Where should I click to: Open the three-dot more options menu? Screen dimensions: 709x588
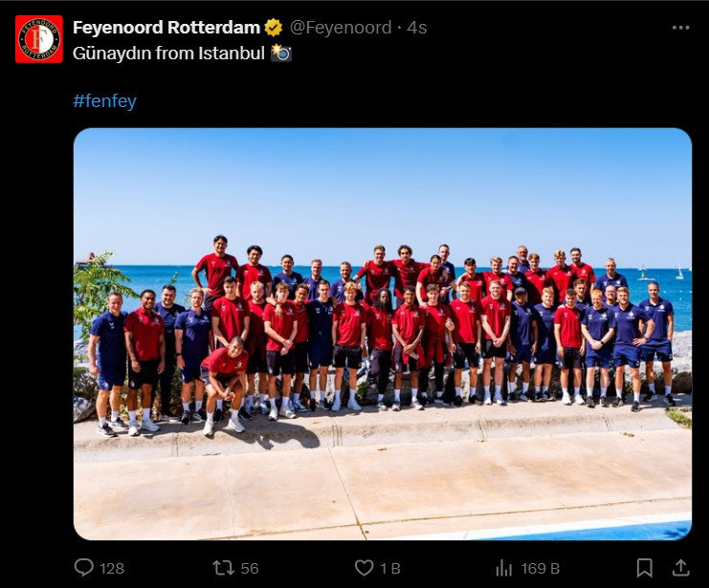click(680, 28)
